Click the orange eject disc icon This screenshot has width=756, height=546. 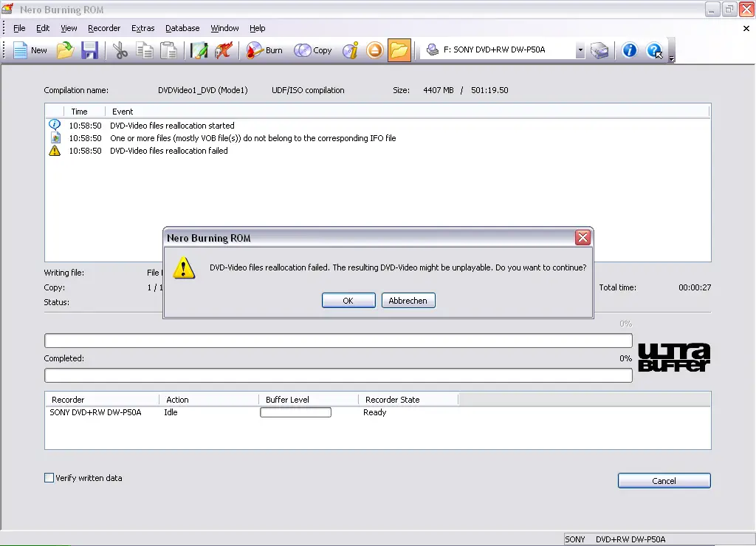click(x=374, y=50)
